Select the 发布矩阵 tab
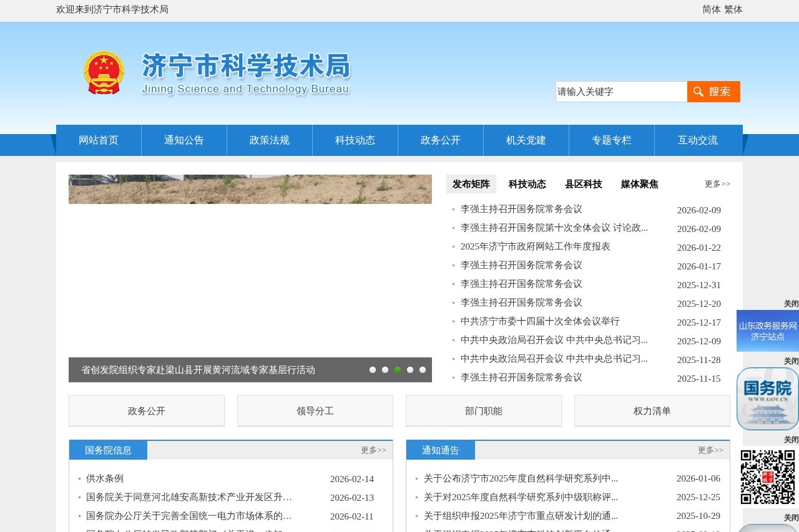 click(x=471, y=184)
